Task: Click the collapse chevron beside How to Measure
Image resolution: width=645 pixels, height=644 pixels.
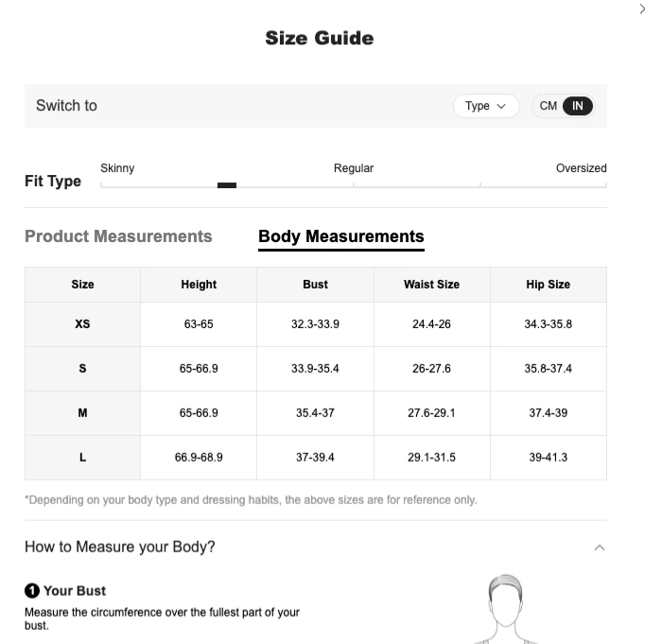Action: pos(600,548)
